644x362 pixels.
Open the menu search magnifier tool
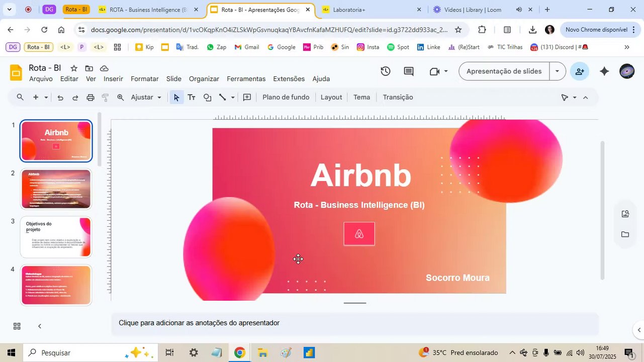click(x=20, y=98)
